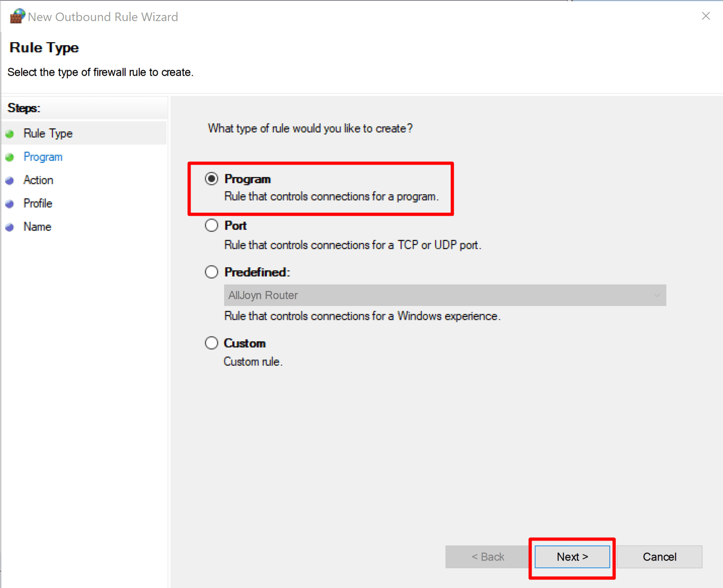723x588 pixels.
Task: Click the purple bullet beside Action step
Action: pos(9,180)
